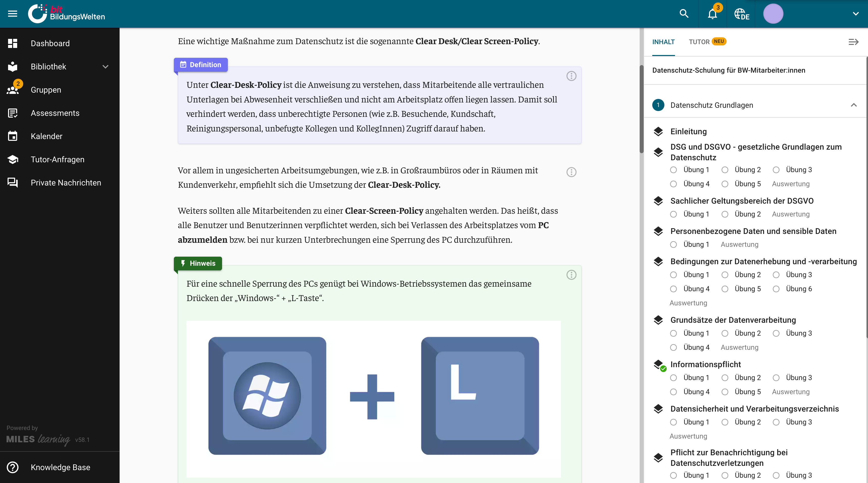868x483 pixels.
Task: Click the Knowledge Base help icon
Action: tap(13, 467)
